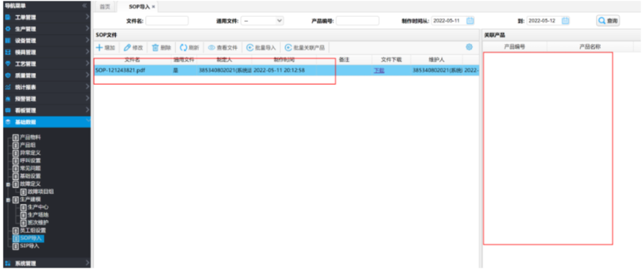Expand 统计报表 using its chevron
This screenshot has width=644, height=269.
pyautogui.click(x=87, y=86)
